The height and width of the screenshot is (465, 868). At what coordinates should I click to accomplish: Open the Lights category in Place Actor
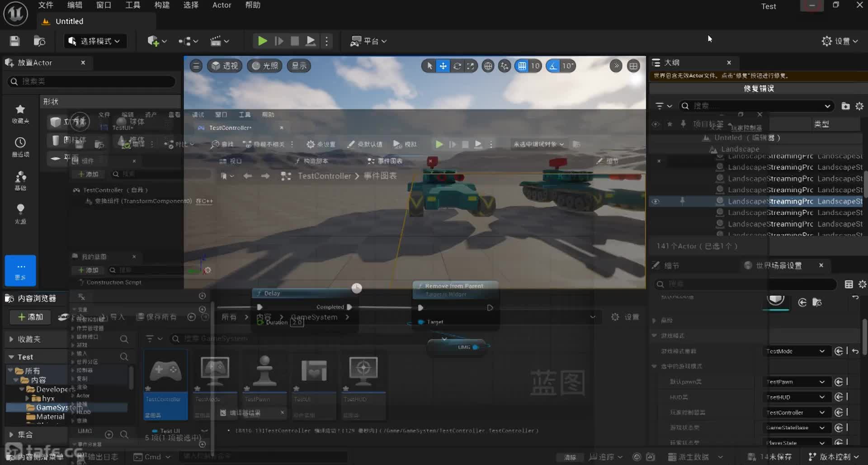pos(20,213)
